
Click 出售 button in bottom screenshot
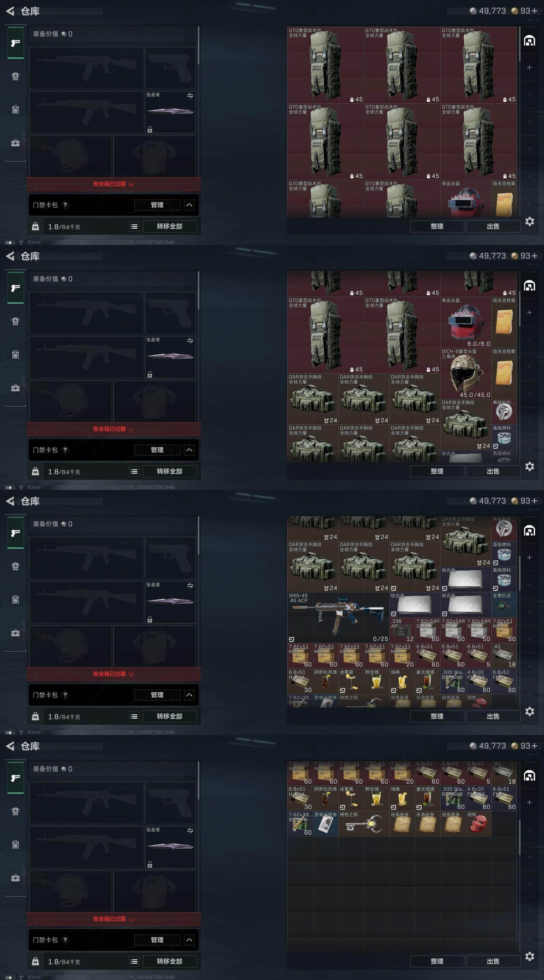tap(493, 961)
